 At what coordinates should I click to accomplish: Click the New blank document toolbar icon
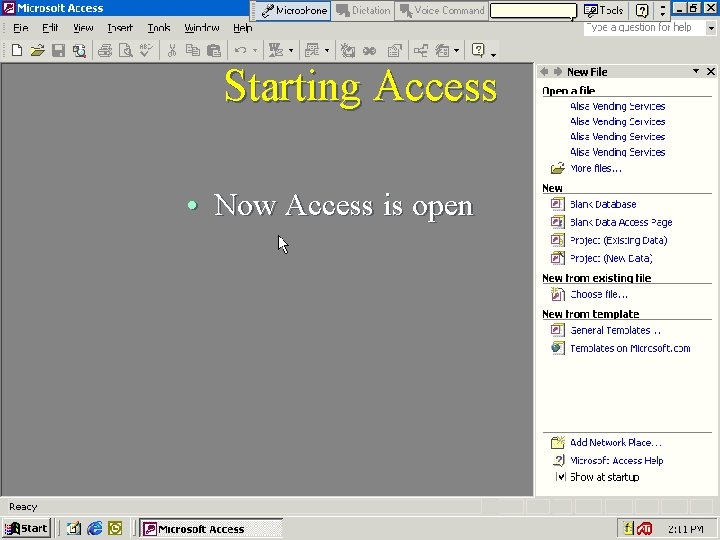[17, 50]
